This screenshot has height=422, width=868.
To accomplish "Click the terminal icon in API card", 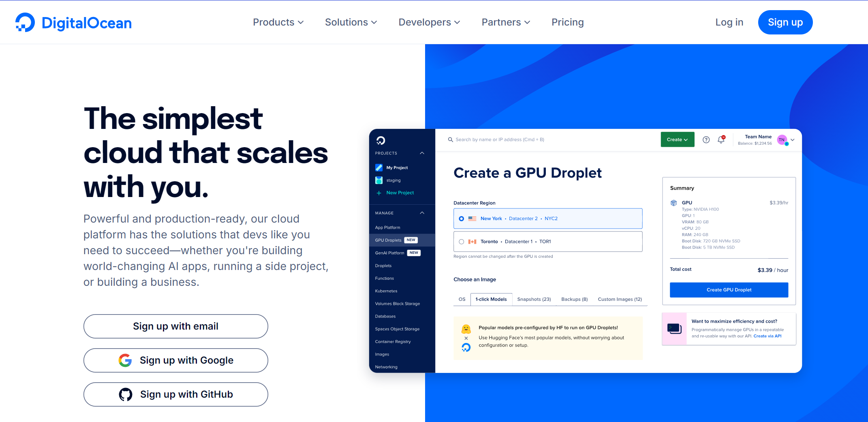I will [674, 329].
